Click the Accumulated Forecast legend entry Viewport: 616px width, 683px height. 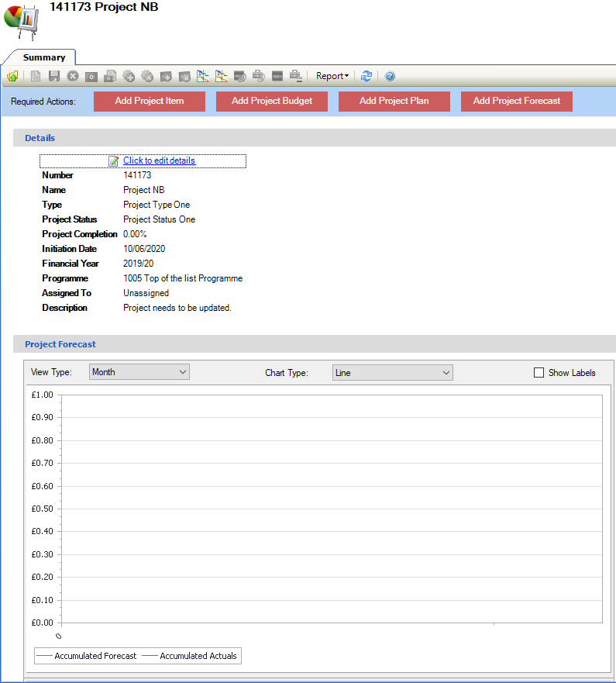coord(87,656)
